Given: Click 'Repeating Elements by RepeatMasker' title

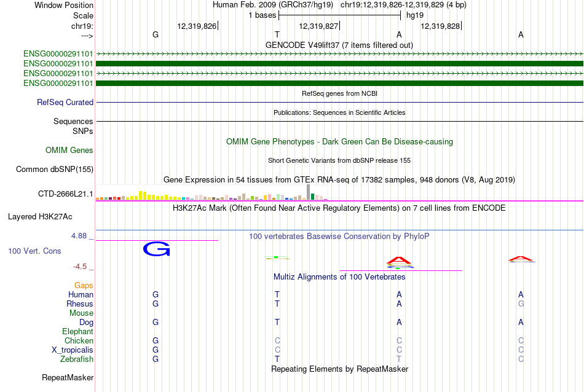Looking at the screenshot, I should (340, 369).
